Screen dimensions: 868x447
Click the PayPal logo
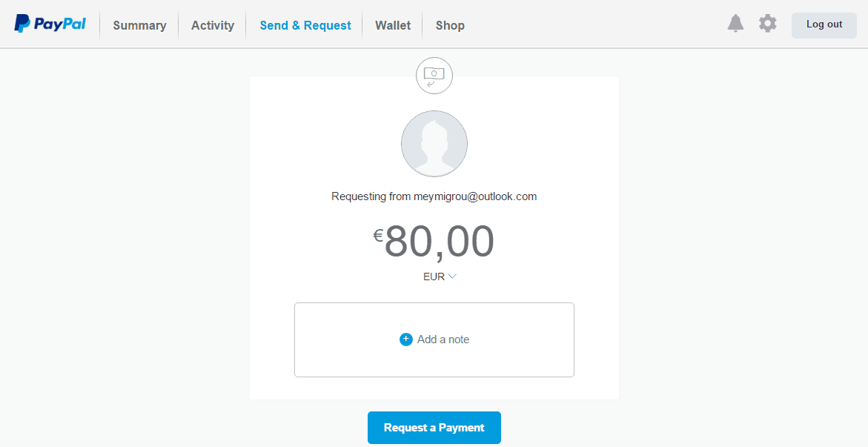click(x=50, y=24)
